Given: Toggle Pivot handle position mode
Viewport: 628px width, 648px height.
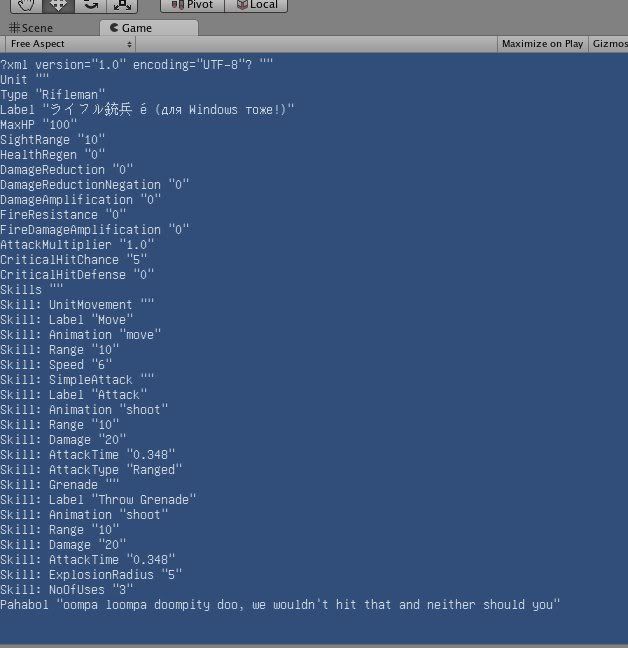Looking at the screenshot, I should point(192,5).
